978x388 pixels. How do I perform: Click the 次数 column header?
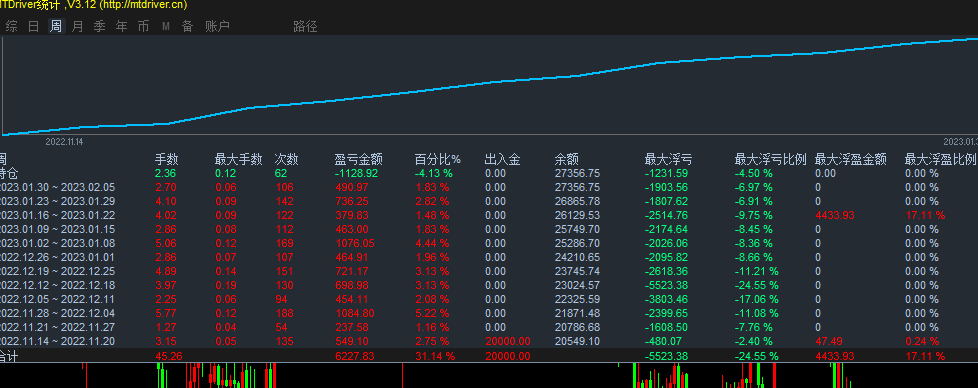tap(286, 160)
